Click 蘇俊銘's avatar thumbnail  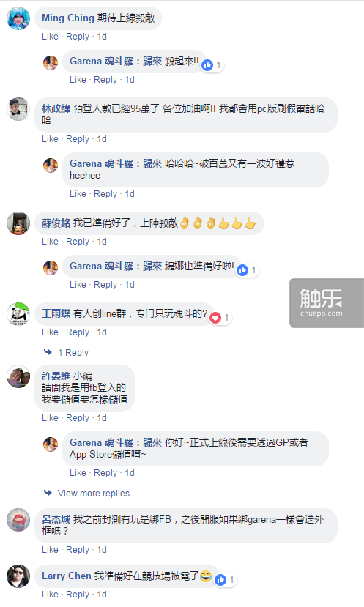pyautogui.click(x=18, y=223)
